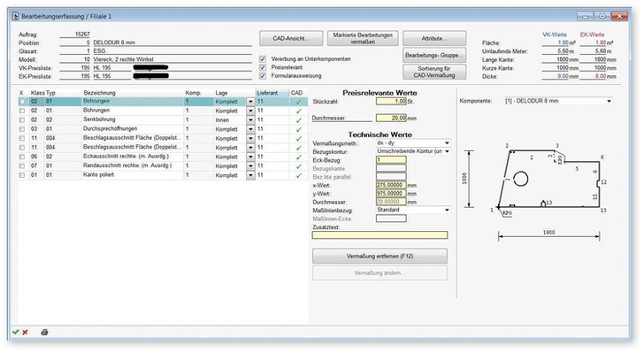Click Markierte Bearbeitungen vermaßen button
This screenshot has width=644, height=353.
[x=363, y=38]
